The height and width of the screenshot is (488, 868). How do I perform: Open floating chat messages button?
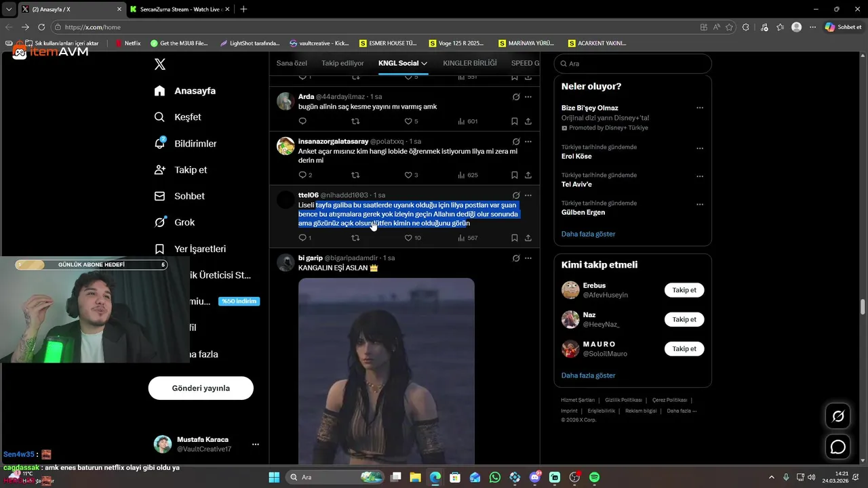click(838, 447)
